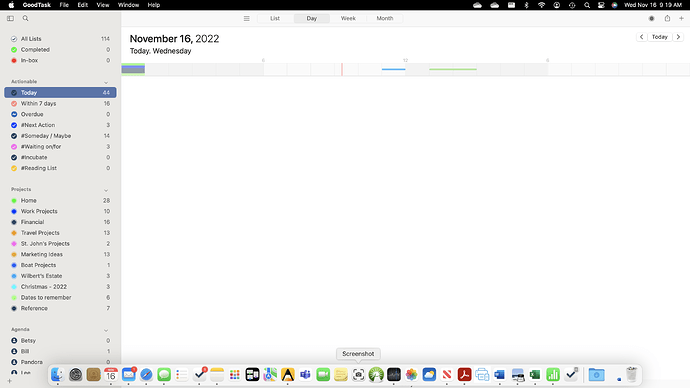The height and width of the screenshot is (388, 690).
Task: Collapse the Projects section chevron
Action: [x=106, y=190]
